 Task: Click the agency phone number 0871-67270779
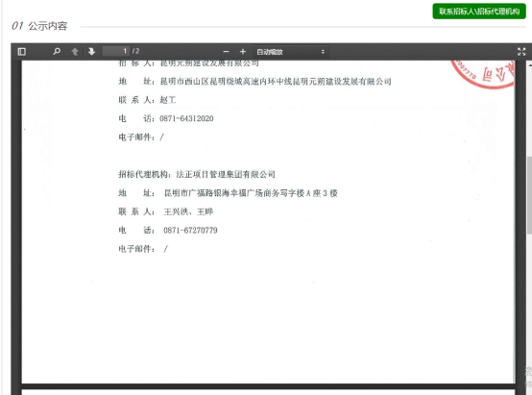pos(190,231)
